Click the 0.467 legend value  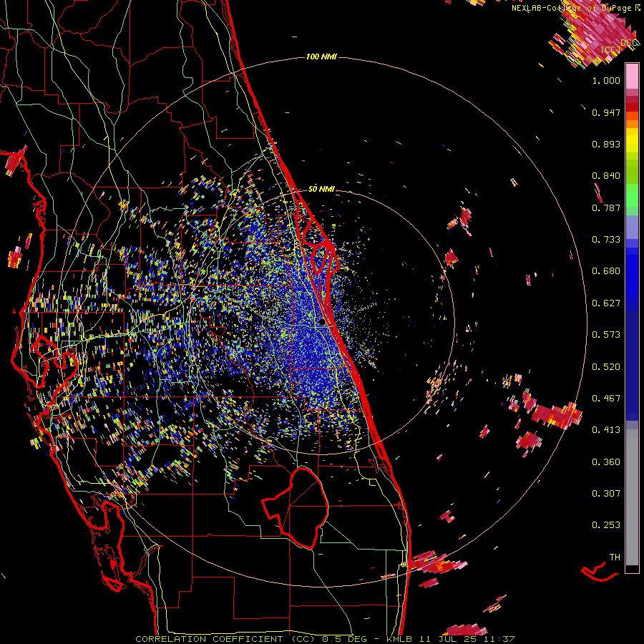(x=606, y=399)
